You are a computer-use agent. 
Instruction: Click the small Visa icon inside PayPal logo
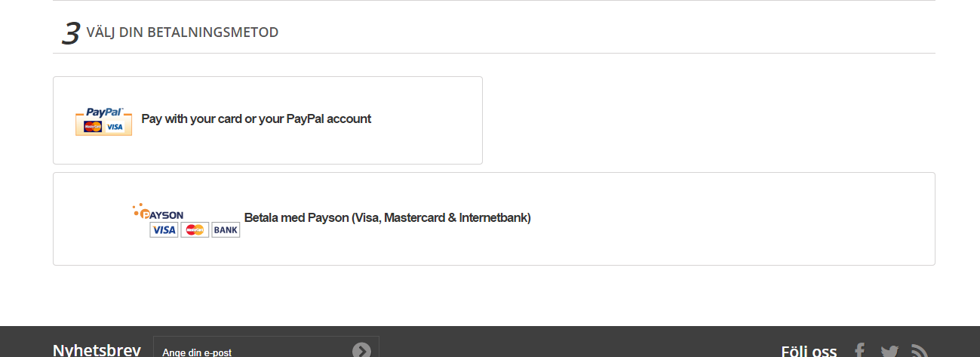coord(115,127)
